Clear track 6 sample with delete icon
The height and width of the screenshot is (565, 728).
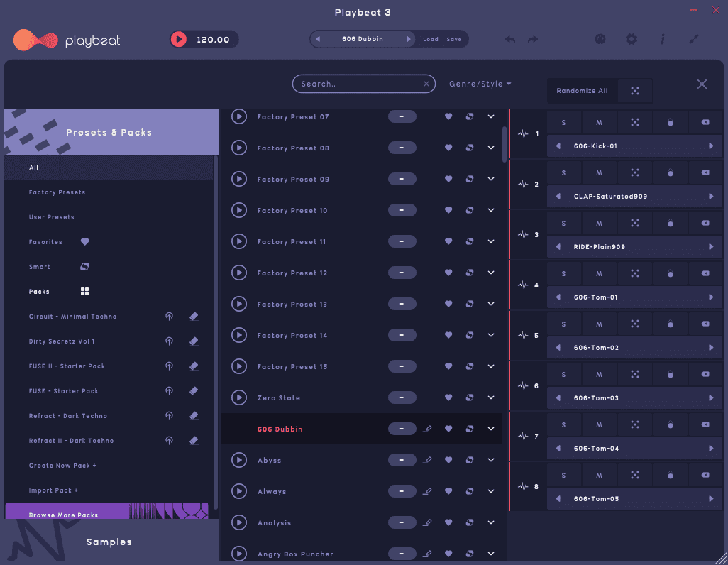coord(705,374)
